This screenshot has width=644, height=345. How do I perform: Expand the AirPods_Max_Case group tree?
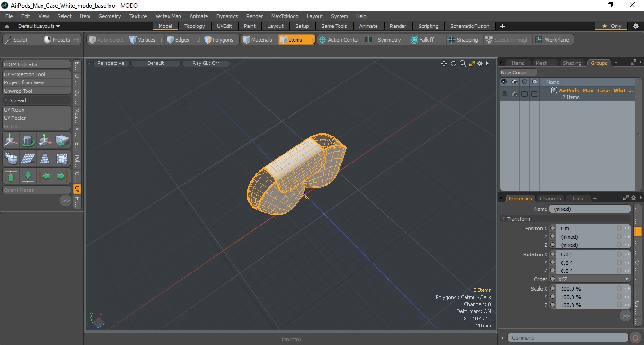[548, 94]
